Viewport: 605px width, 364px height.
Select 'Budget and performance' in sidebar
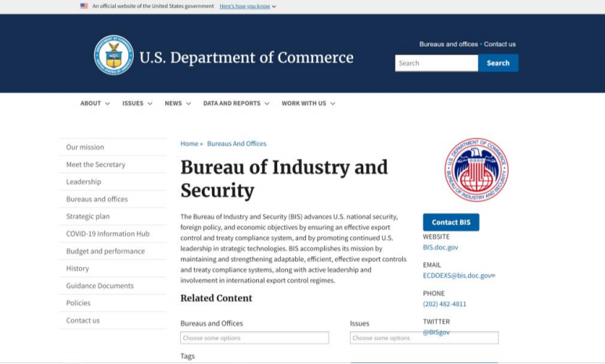[113, 251]
